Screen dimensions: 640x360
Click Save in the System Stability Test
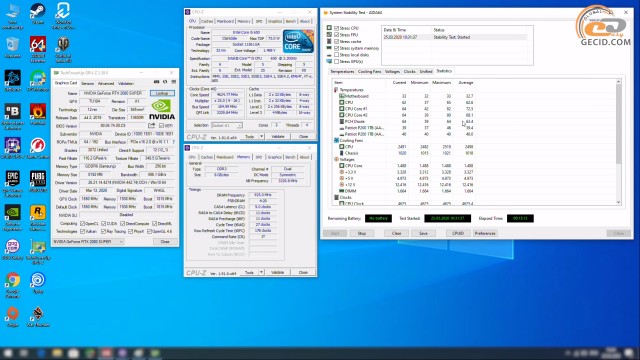(x=423, y=233)
